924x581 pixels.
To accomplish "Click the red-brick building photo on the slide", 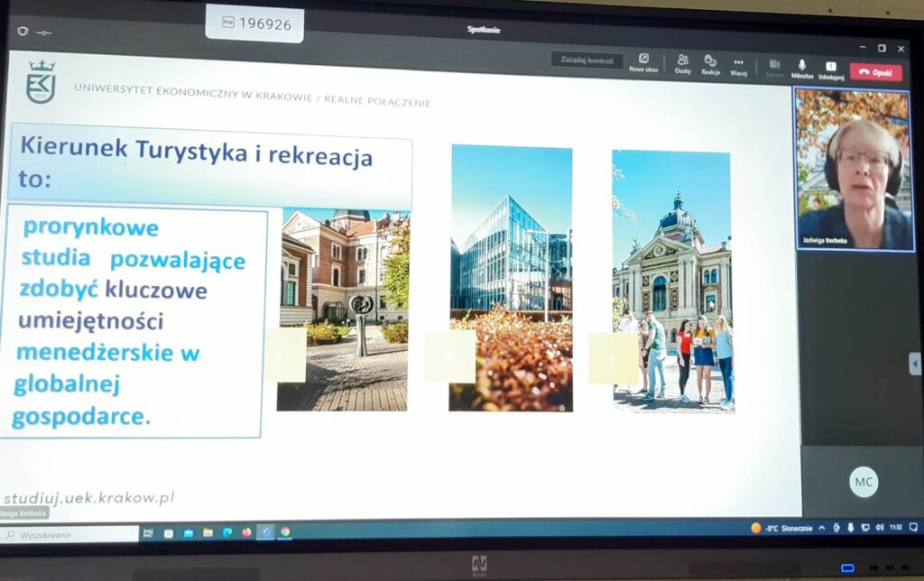I will pyautogui.click(x=343, y=309).
